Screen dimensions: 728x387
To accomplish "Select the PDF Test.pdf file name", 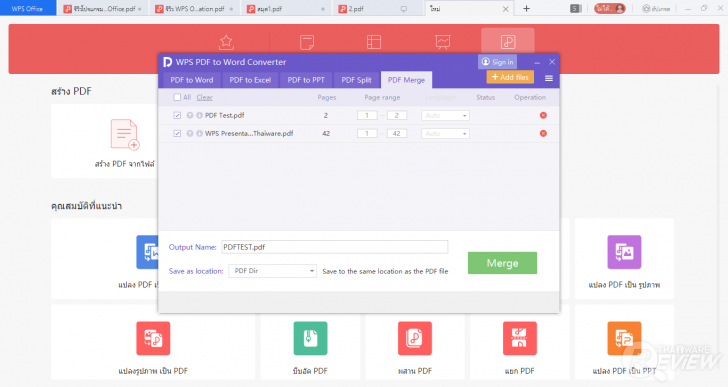I will coord(225,115).
